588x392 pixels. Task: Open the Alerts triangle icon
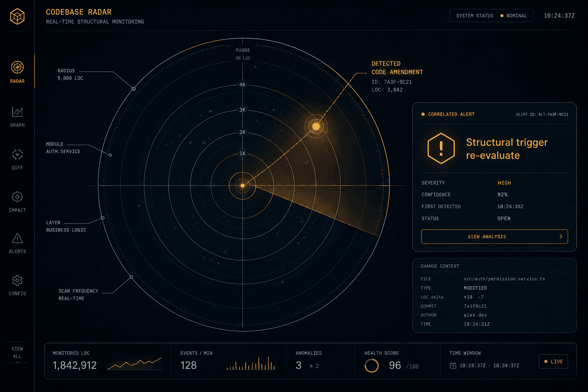(x=17, y=238)
